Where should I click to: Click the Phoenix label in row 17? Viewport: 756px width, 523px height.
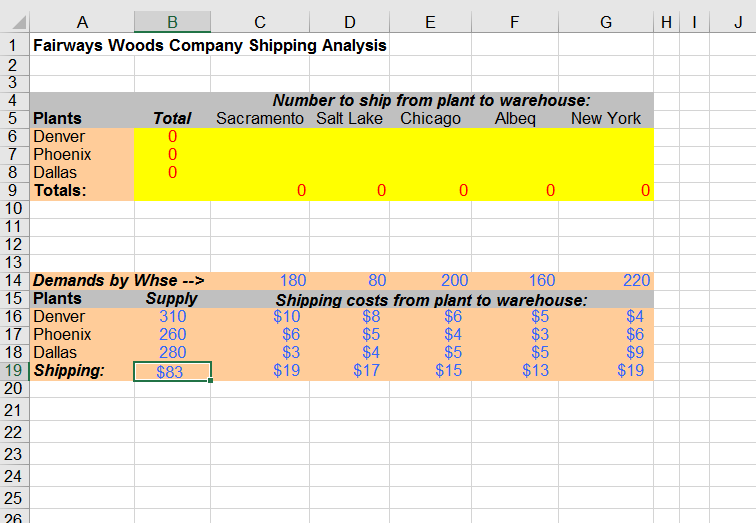(62, 335)
